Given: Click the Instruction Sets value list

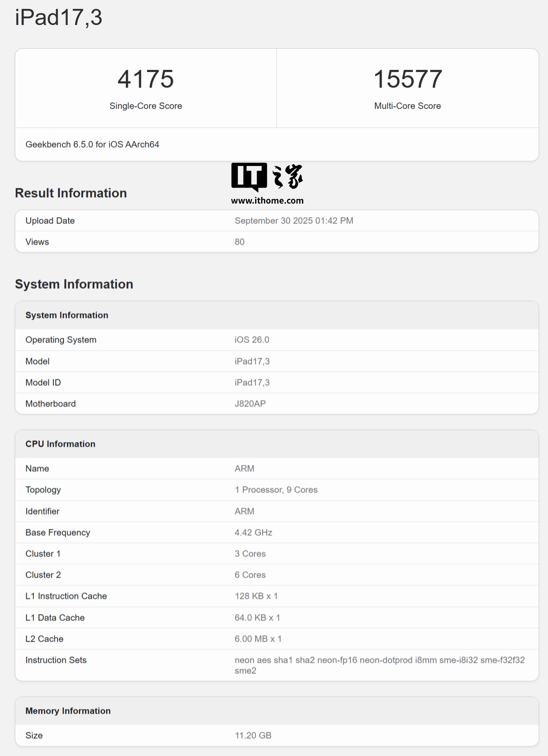Looking at the screenshot, I should point(379,665).
